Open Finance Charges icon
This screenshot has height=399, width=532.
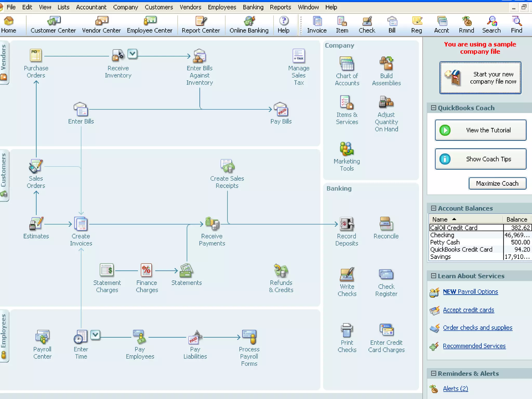146,270
